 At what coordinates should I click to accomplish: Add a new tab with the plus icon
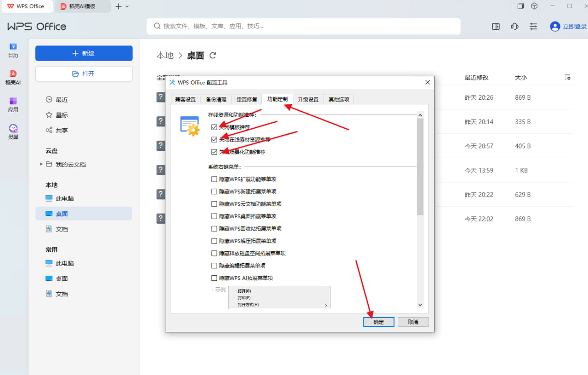click(119, 6)
